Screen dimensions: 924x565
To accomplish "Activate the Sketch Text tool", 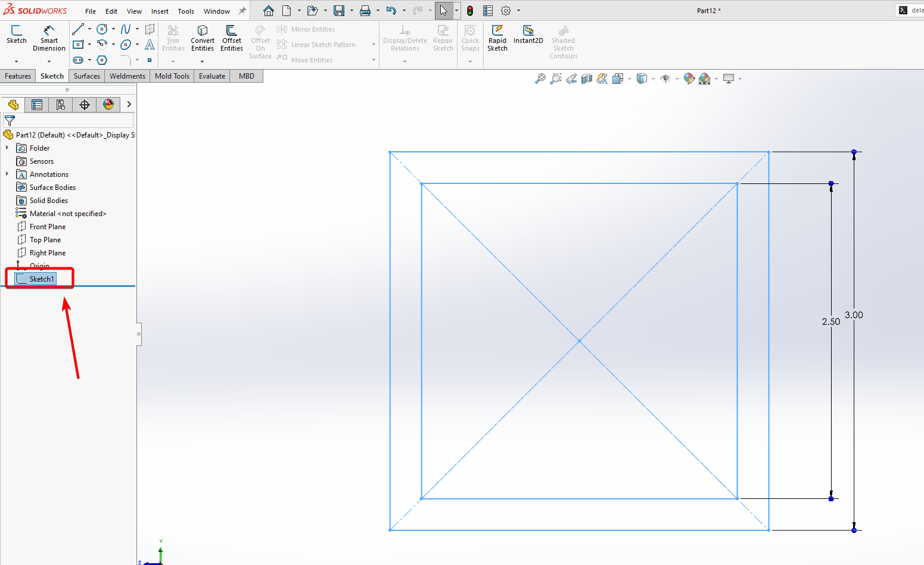I will click(x=150, y=45).
